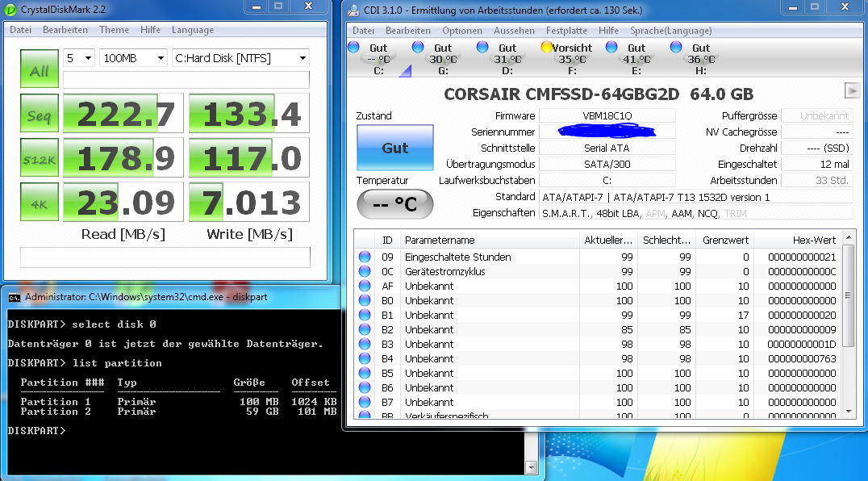
Task: Click status circle for Gerätestromzyklus row
Action: (365, 271)
